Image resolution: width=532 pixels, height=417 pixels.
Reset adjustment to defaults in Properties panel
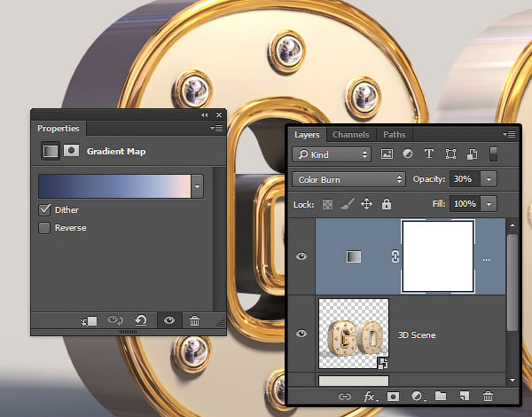pyautogui.click(x=140, y=320)
